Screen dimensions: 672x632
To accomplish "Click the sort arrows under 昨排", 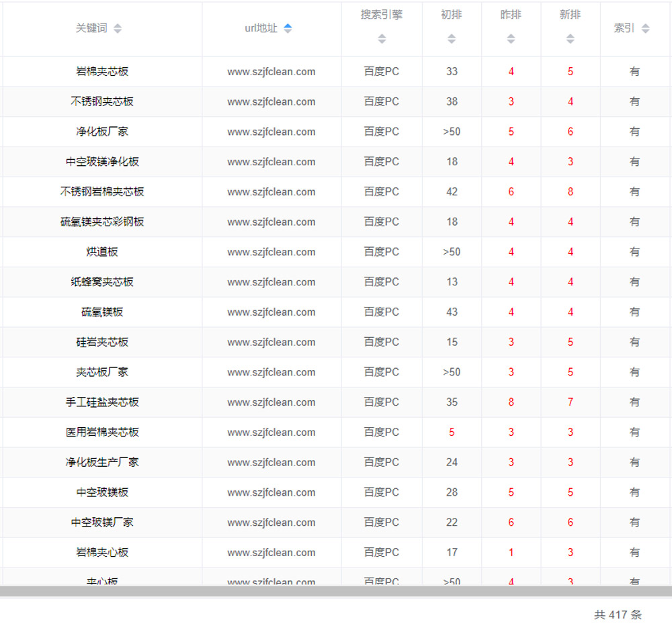I will pyautogui.click(x=511, y=39).
